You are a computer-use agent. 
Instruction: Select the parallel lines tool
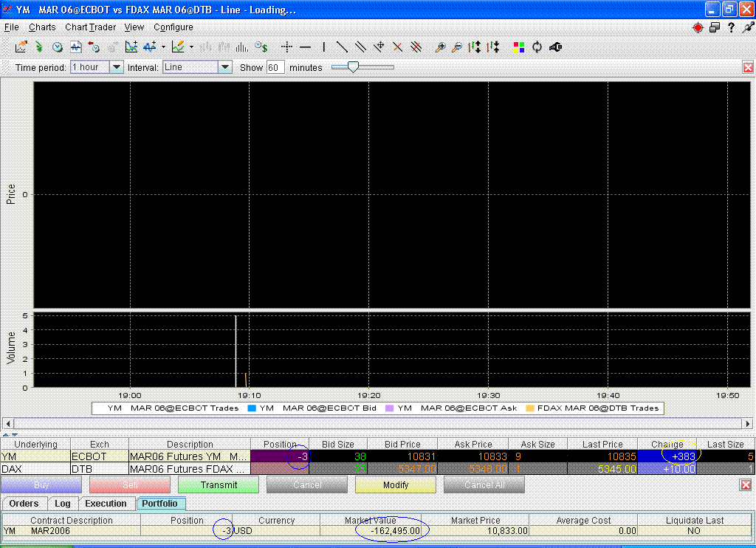(x=360, y=47)
